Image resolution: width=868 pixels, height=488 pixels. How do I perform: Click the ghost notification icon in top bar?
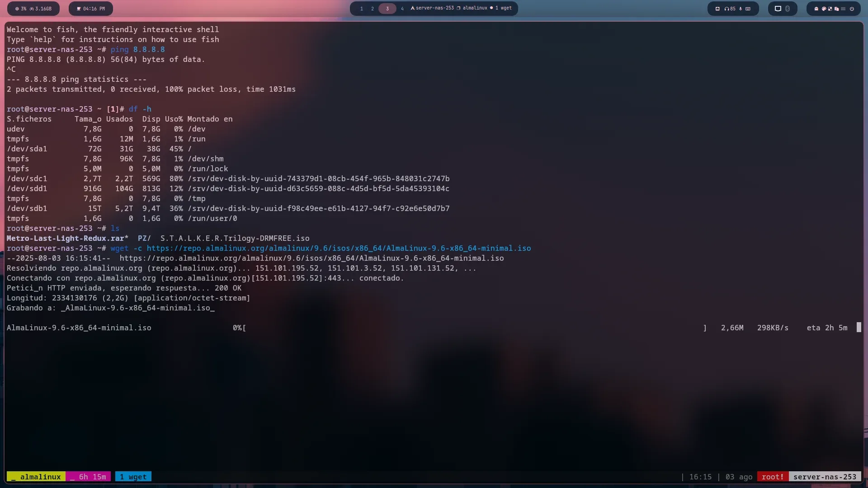pos(816,9)
